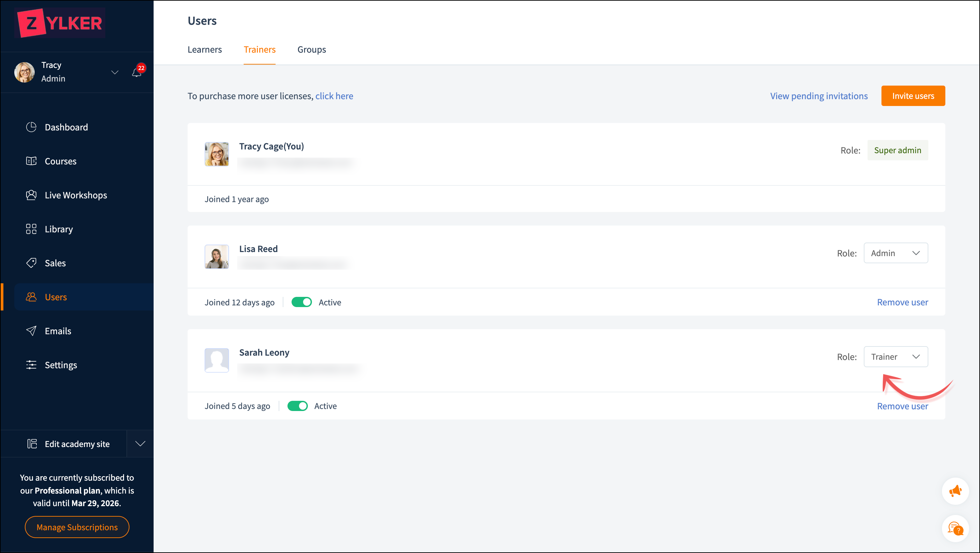
Task: Click the Courses book icon
Action: point(31,161)
